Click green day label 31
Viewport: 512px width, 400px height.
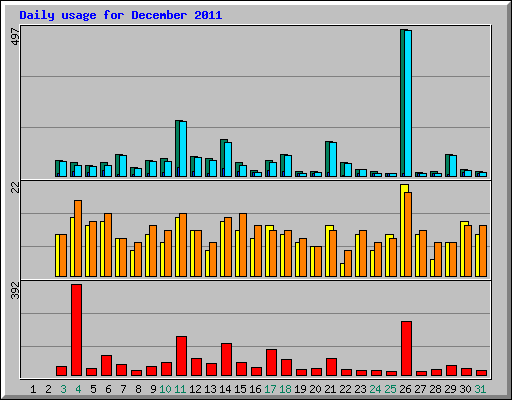coord(480,389)
